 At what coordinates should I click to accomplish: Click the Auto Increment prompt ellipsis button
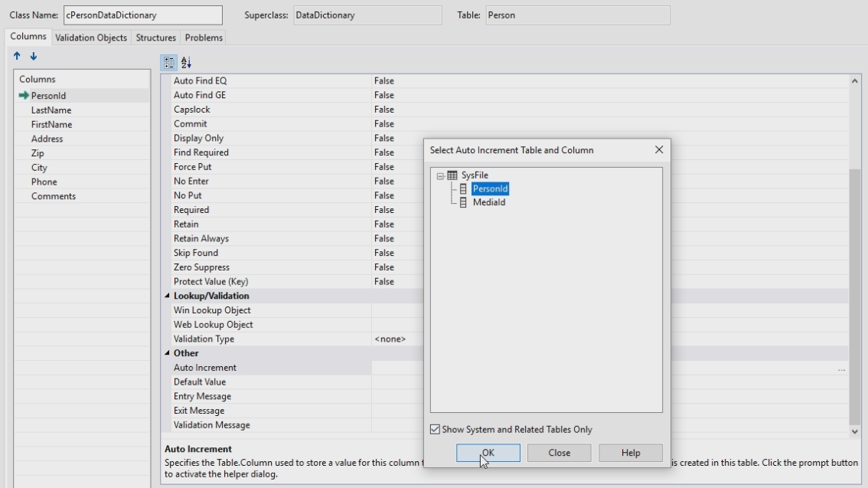[841, 368]
